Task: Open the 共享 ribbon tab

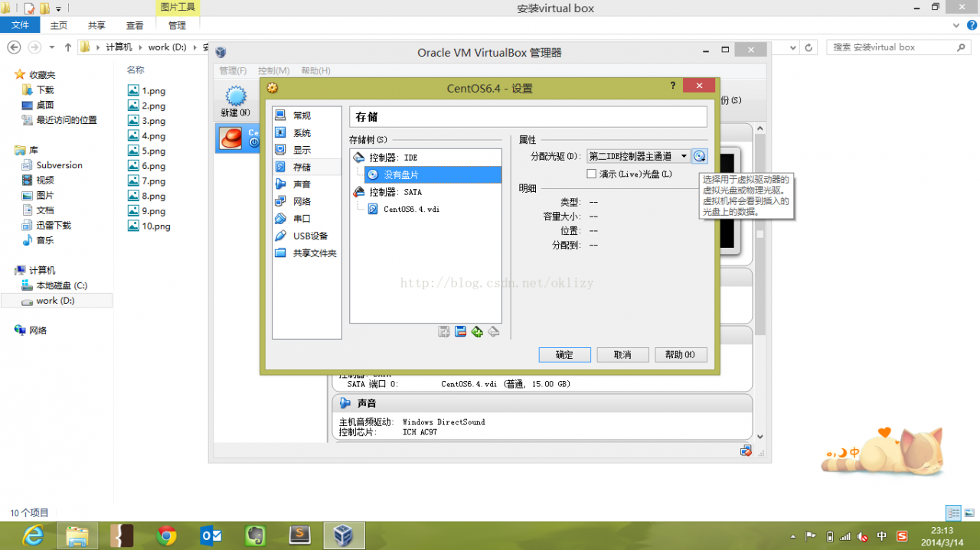Action: (97, 25)
